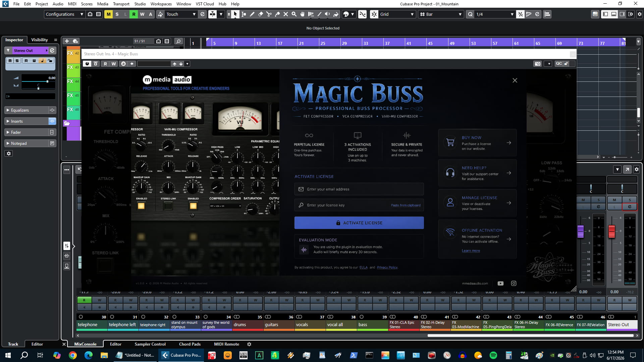Screen dimensions: 644x362
Task: Toggle global Mute M button
Action: (108, 14)
